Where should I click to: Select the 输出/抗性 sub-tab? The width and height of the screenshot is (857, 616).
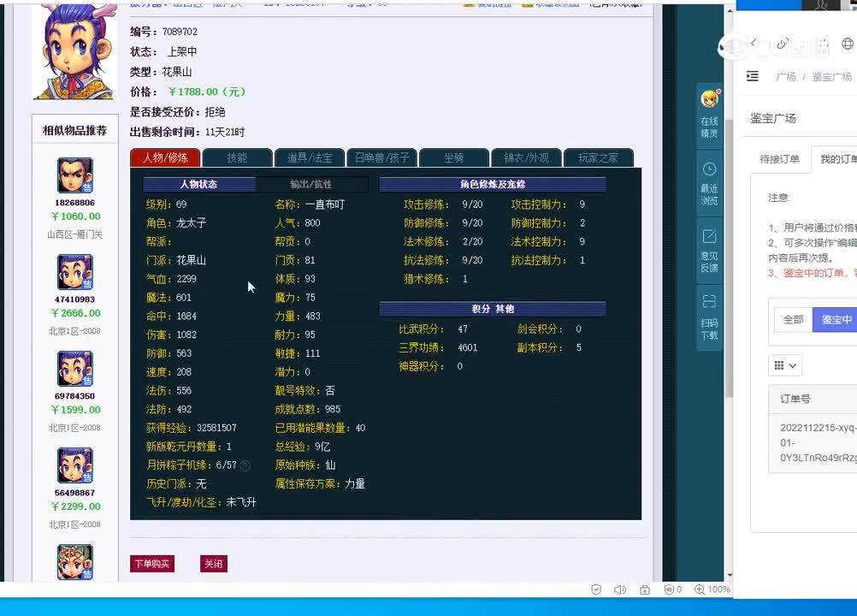[311, 184]
